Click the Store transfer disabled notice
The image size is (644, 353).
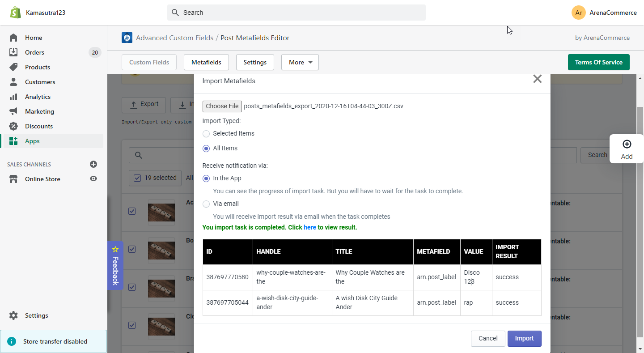54,341
